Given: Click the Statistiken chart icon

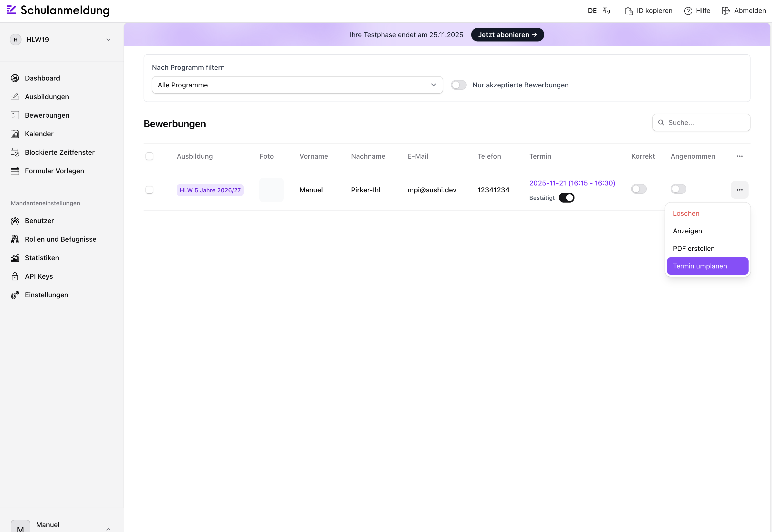Looking at the screenshot, I should click(x=15, y=258).
